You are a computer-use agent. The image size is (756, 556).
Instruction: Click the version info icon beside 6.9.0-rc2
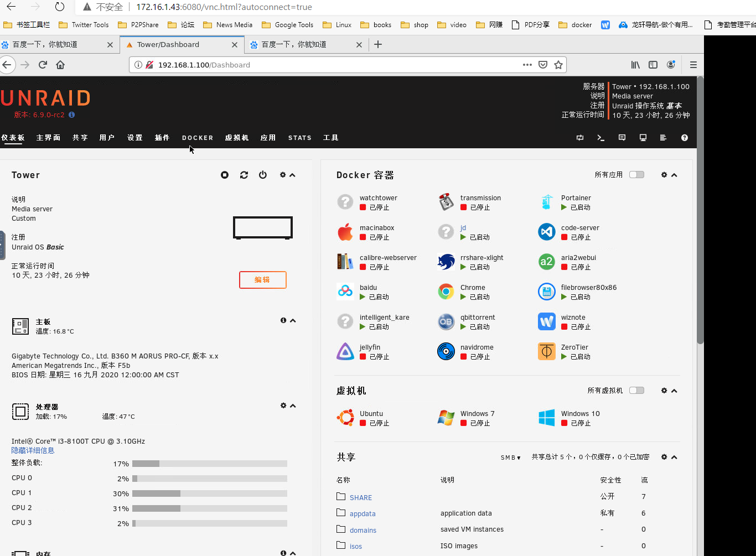point(72,115)
